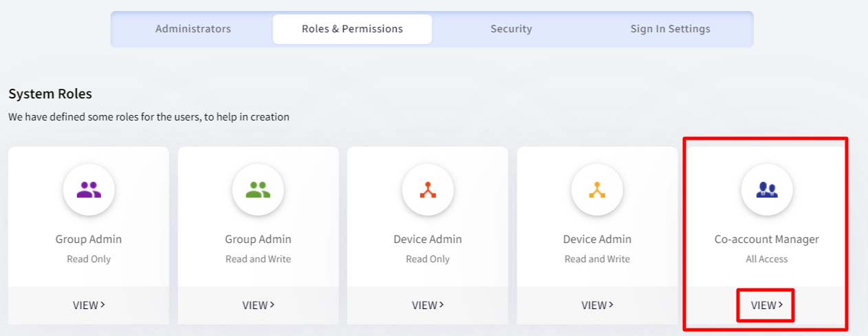
Task: Open the Administrators tab
Action: [x=193, y=29]
